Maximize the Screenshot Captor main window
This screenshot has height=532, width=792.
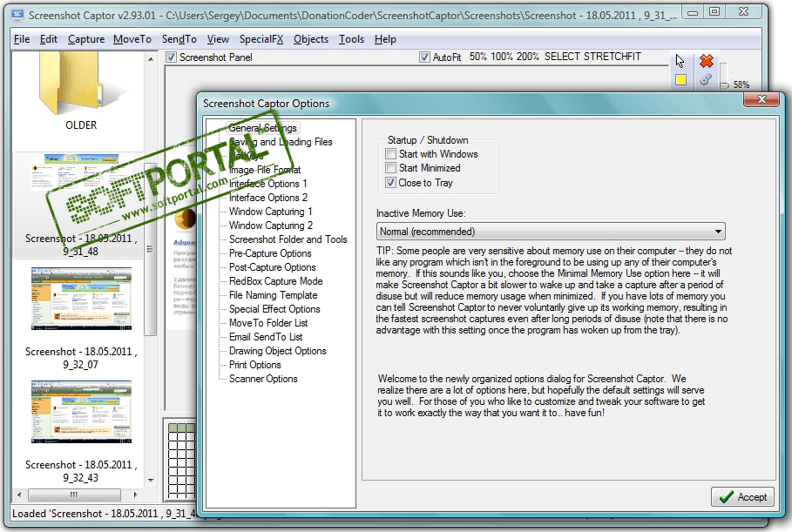coord(714,11)
